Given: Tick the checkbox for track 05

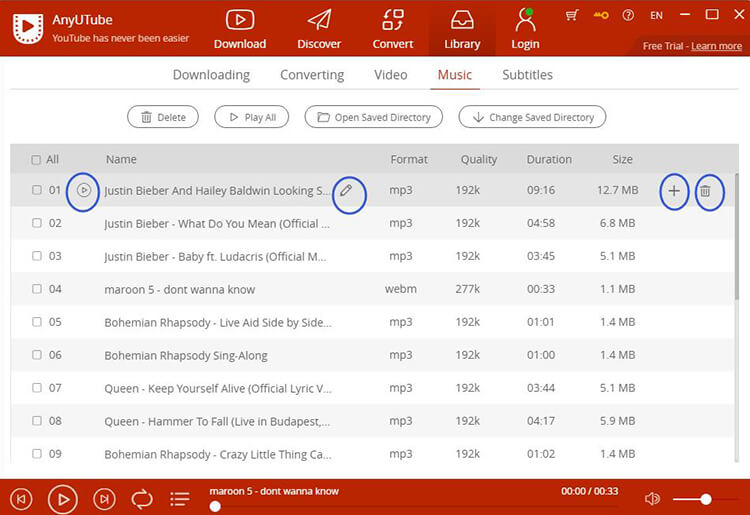Looking at the screenshot, I should 37,322.
